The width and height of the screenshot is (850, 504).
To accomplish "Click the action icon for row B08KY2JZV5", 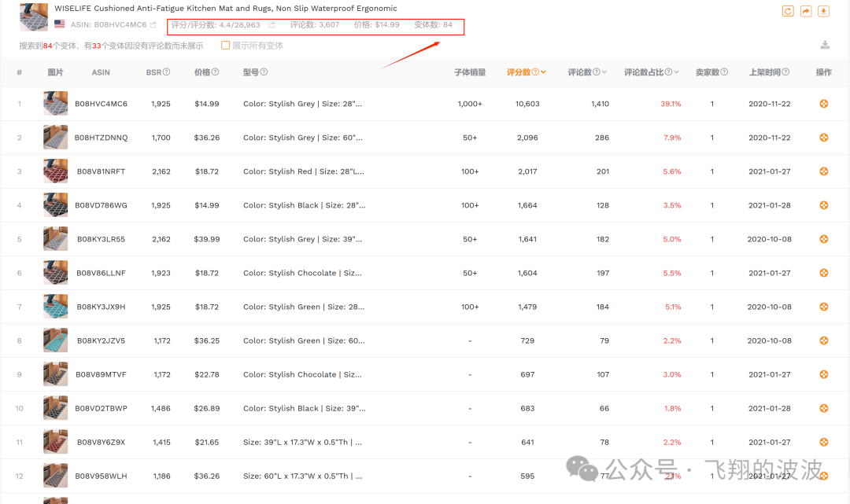I will coord(824,340).
